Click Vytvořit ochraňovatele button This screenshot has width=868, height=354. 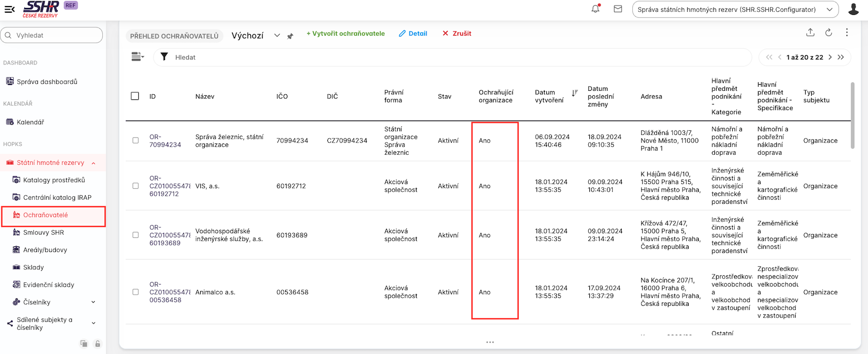pyautogui.click(x=346, y=33)
